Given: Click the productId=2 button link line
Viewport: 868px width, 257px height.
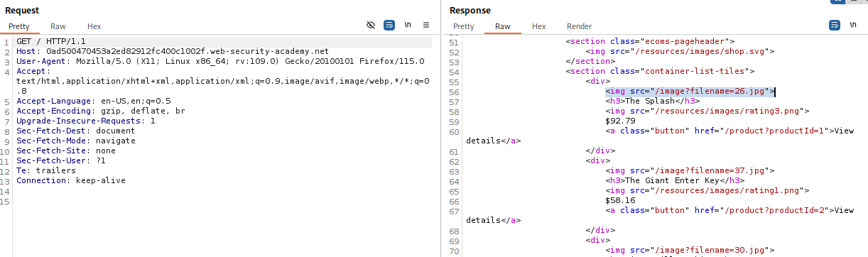Looking at the screenshot, I should tap(729, 211).
